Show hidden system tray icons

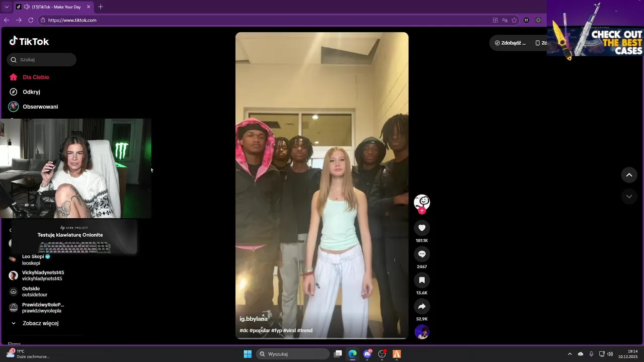570,354
